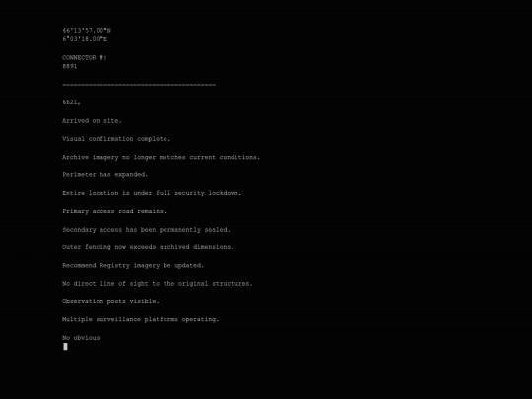Click the recipient line '6621,'

tap(71, 102)
